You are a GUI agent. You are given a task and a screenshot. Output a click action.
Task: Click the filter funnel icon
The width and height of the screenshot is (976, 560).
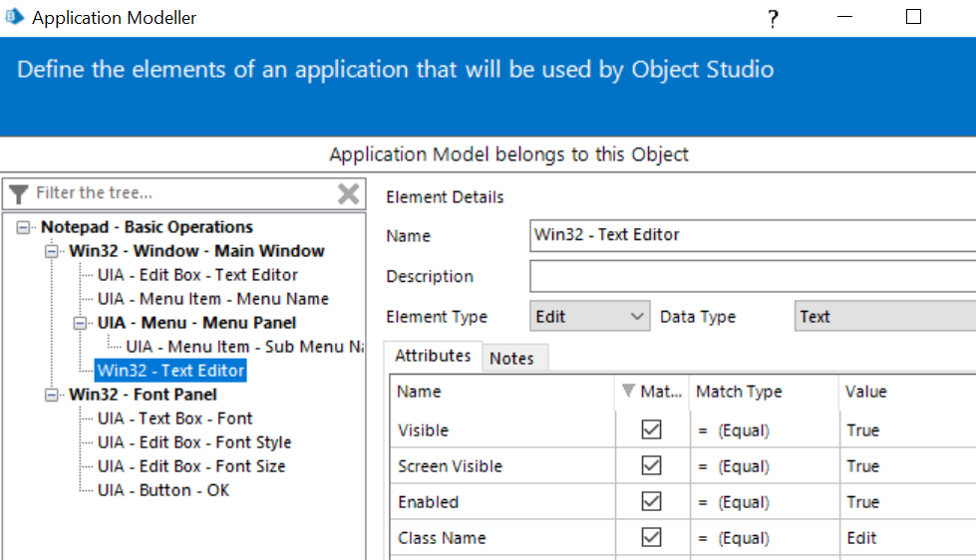click(19, 193)
